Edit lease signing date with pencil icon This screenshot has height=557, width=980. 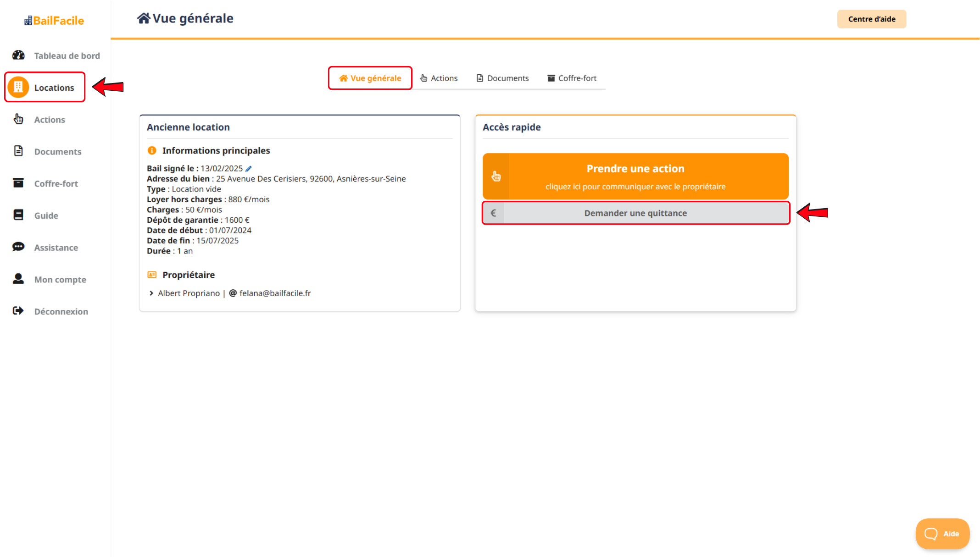click(x=249, y=169)
